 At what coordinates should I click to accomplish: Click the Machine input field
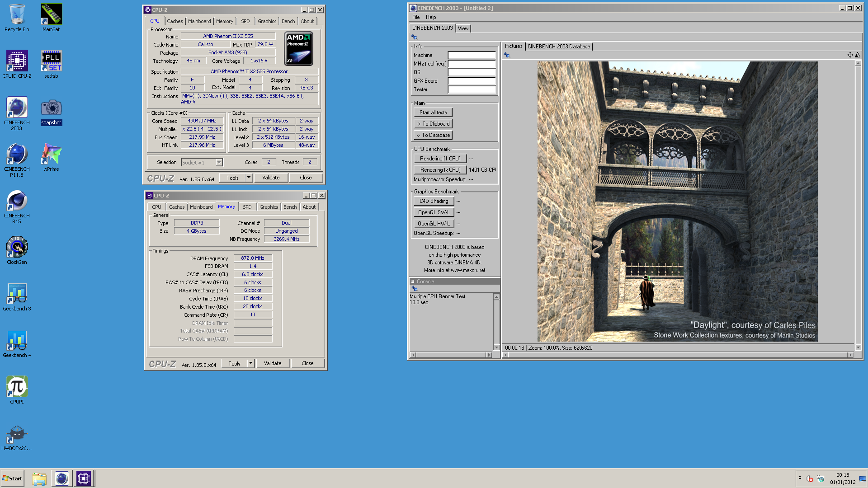(x=472, y=55)
